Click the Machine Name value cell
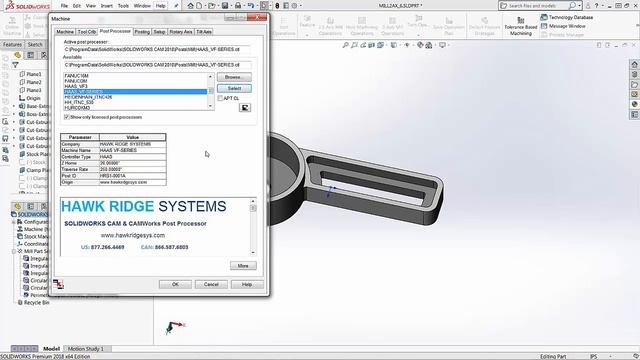The width and height of the screenshot is (640, 360). (x=133, y=150)
